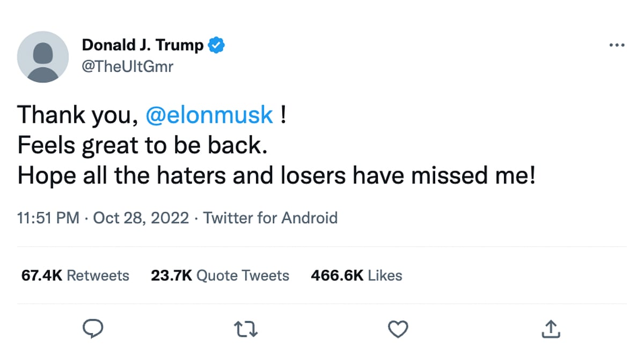Click the blue verified checkmark badge

tap(216, 46)
